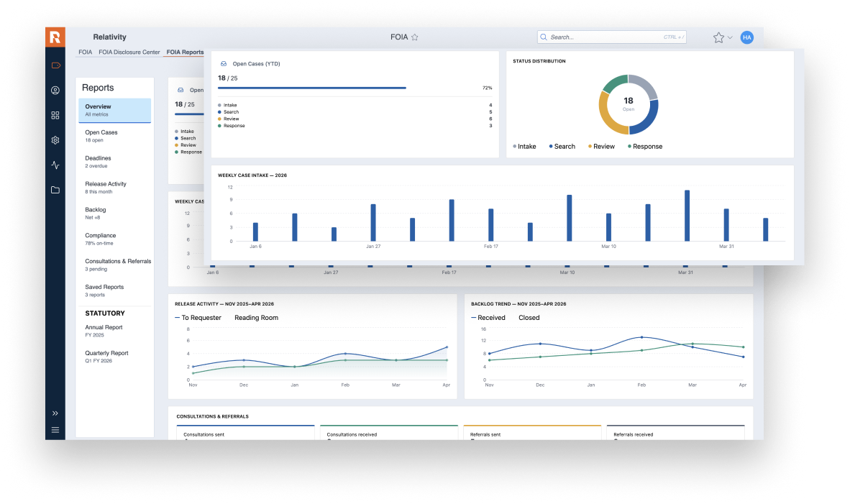This screenshot has width=850, height=504.
Task: Open Saved Reports item
Action: pos(115,290)
